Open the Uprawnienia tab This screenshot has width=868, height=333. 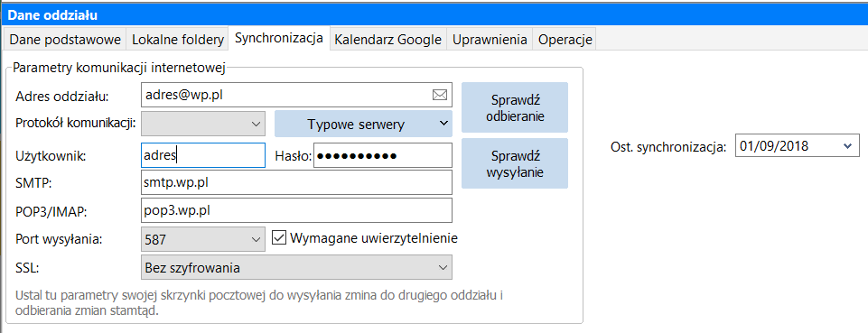point(490,40)
